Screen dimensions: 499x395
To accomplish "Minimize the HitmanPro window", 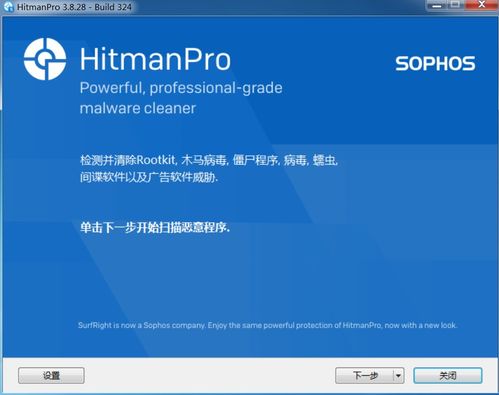I will pyautogui.click(x=437, y=5).
